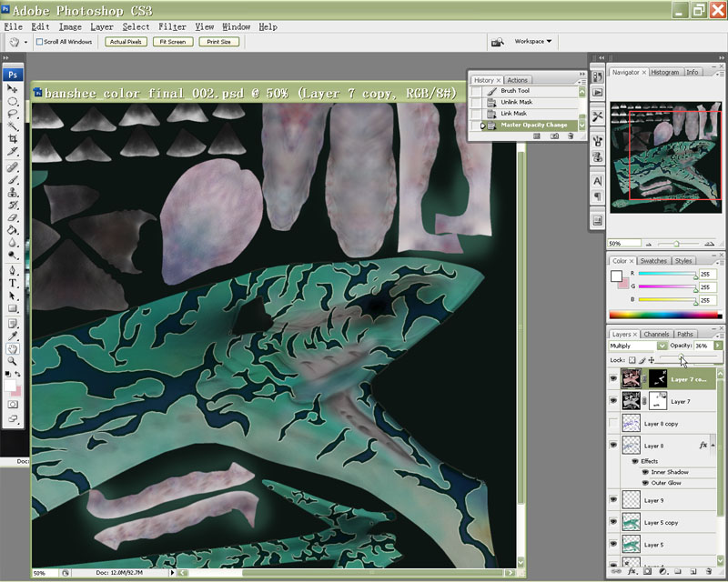This screenshot has width=728, height=582.
Task: Open the History panel options menu
Action: 581,81
